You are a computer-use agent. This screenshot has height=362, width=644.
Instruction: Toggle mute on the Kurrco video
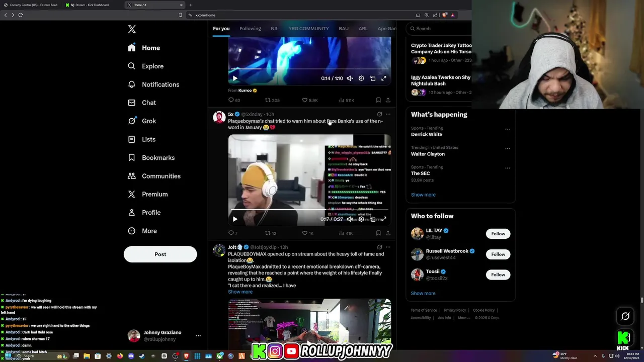(x=350, y=78)
